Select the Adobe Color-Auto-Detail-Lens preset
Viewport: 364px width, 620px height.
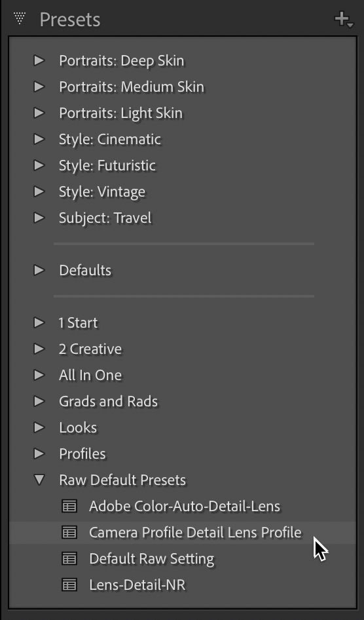185,506
